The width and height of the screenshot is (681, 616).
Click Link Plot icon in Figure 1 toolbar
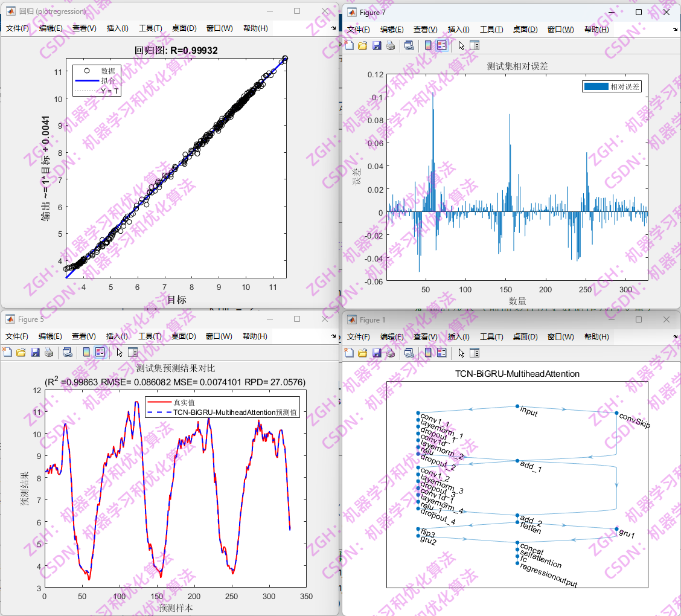(409, 353)
